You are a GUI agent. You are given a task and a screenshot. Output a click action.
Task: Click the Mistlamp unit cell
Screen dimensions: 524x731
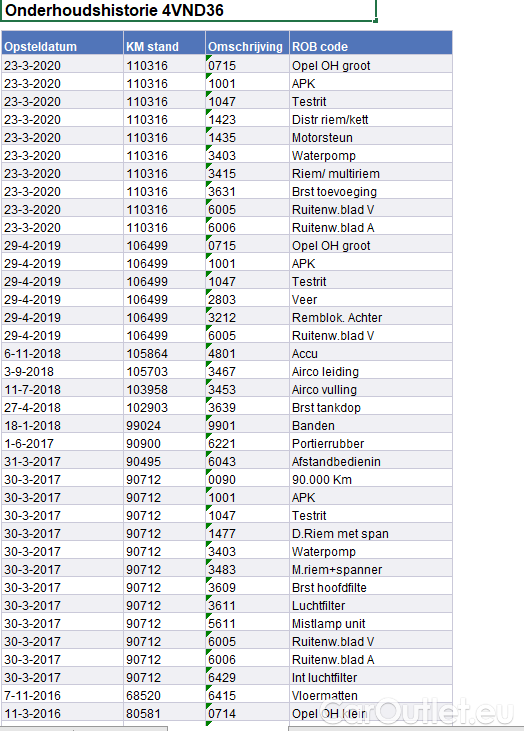click(x=371, y=623)
